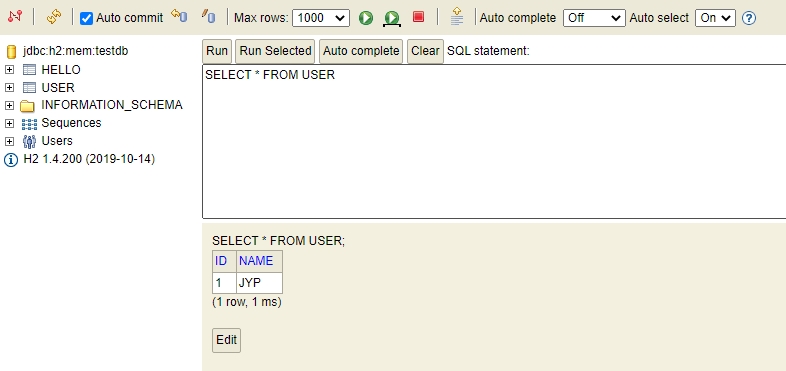The width and height of the screenshot is (786, 371).
Task: Click the History icon
Action: (x=457, y=16)
